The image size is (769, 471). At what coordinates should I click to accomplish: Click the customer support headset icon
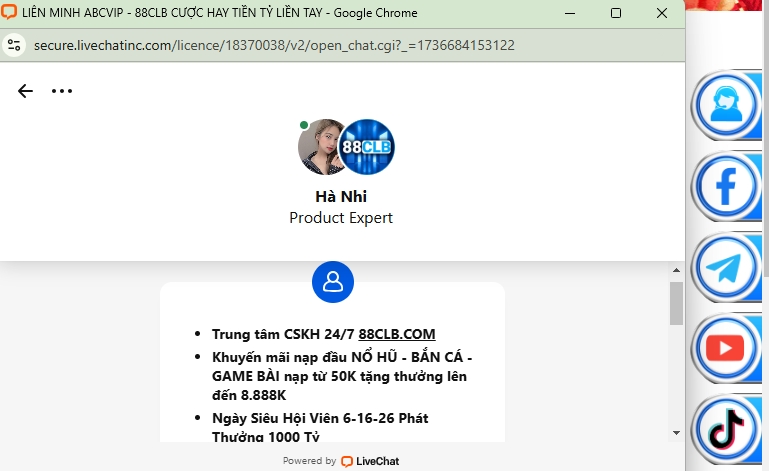pyautogui.click(x=726, y=105)
